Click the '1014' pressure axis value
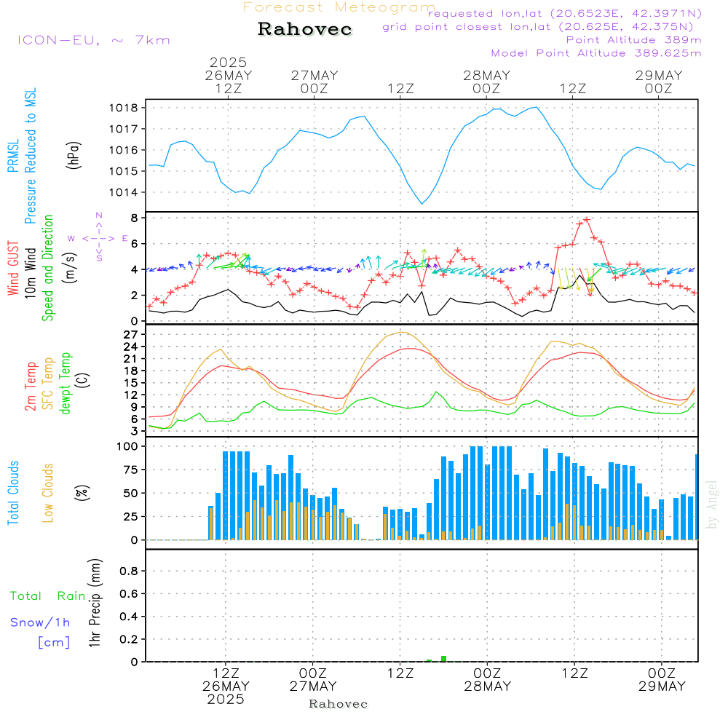This screenshot has width=728, height=728. point(124,192)
